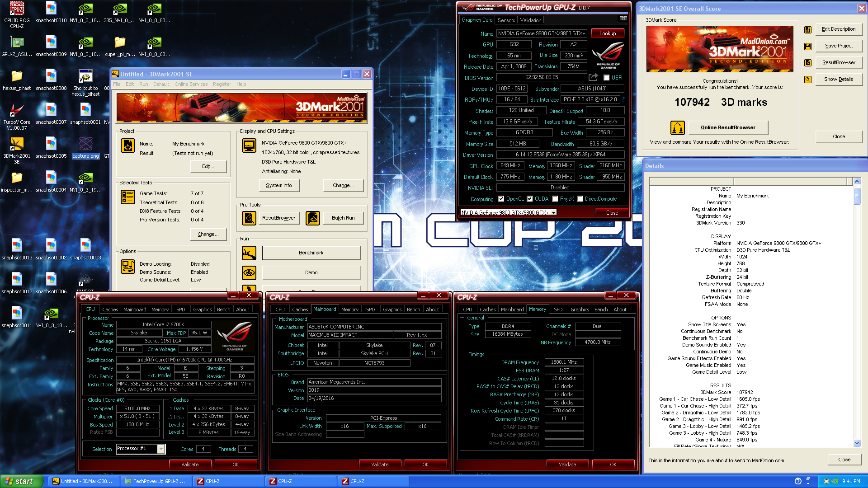Click the Batch Run button
Screen dimensions: 868x488
343,218
